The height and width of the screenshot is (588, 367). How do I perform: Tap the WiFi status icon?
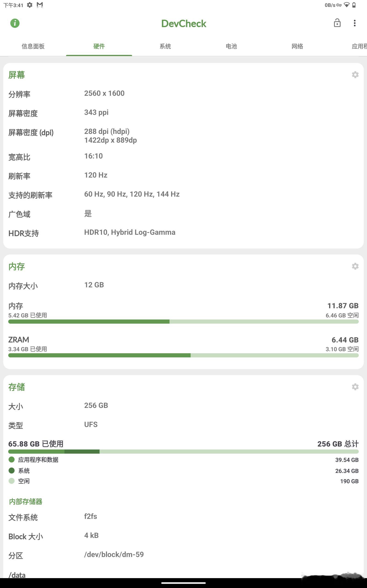tap(347, 5)
